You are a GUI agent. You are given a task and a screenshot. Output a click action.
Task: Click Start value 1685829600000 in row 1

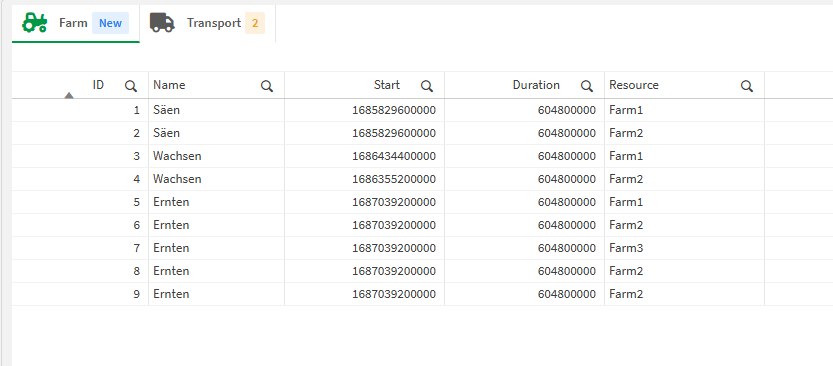pos(394,110)
